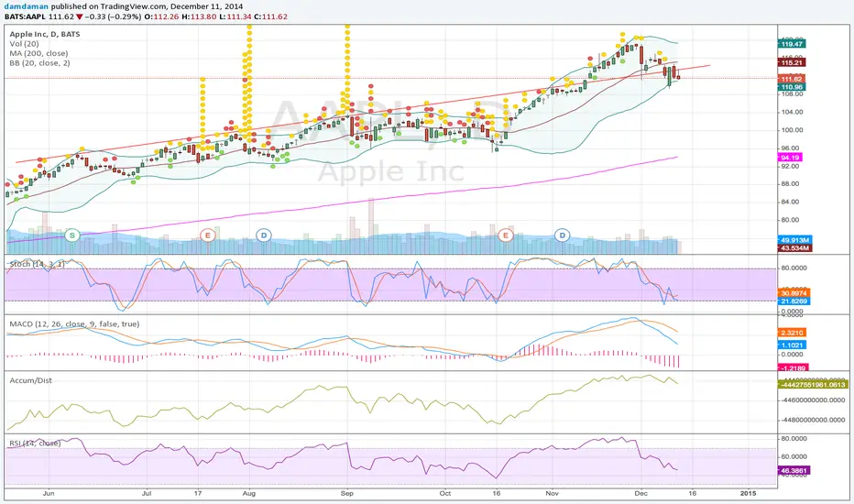Viewport: 854px width, 504px height.
Task: Click the orange 2.3210 MACD signal tag
Action: (x=792, y=333)
